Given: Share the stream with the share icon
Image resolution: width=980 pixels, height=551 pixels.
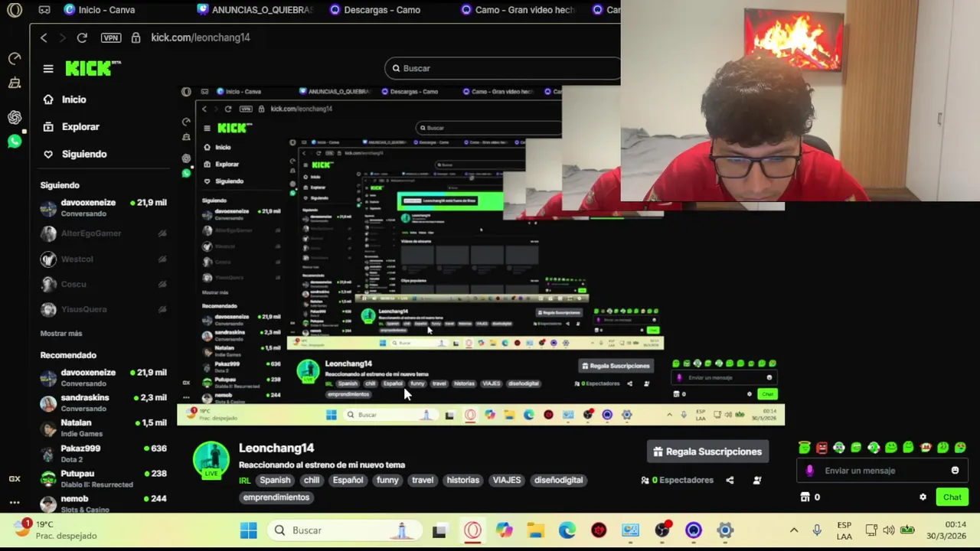Looking at the screenshot, I should click(x=730, y=481).
